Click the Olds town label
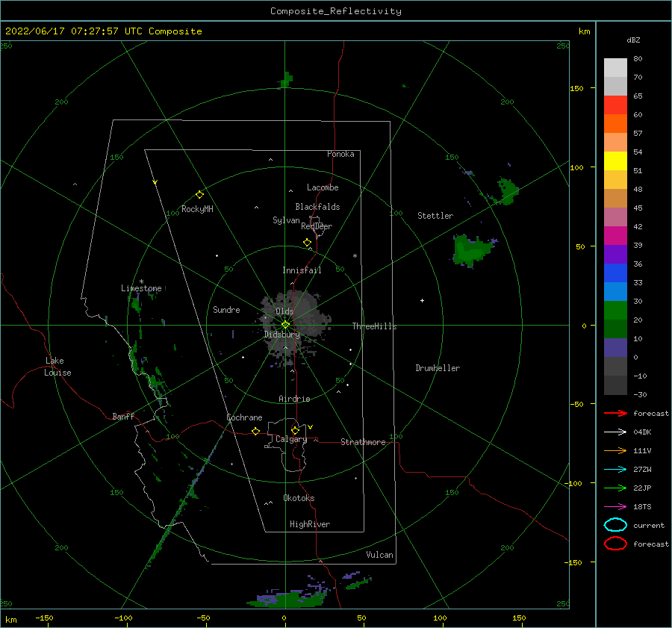672x628 pixels. pos(284,311)
